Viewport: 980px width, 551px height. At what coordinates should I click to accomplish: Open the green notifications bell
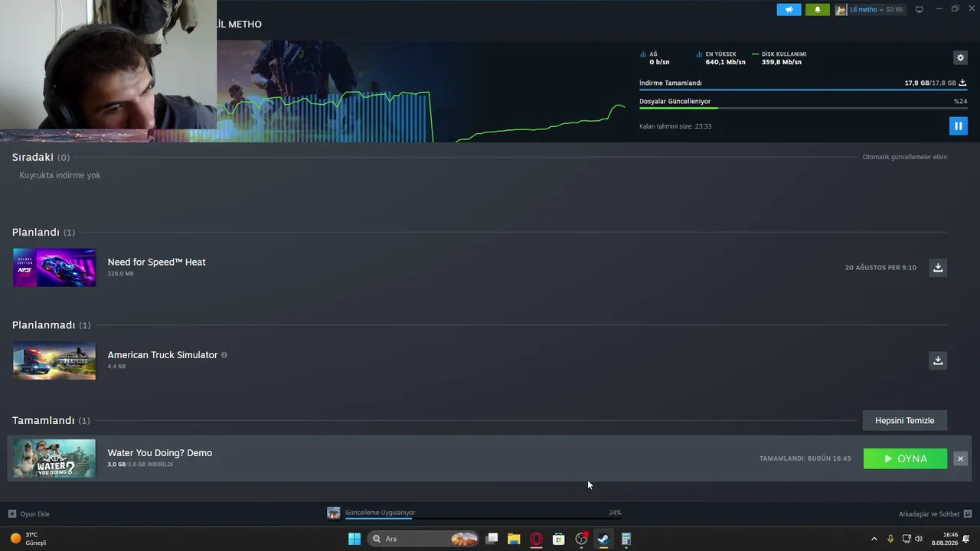click(817, 10)
